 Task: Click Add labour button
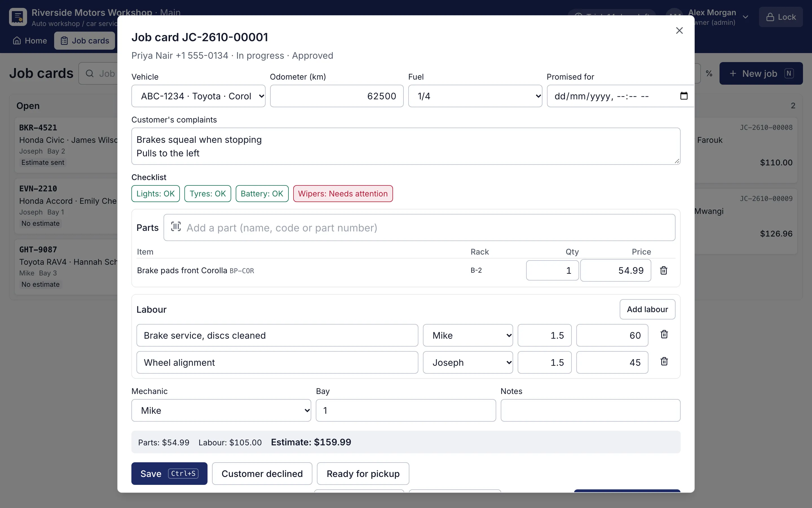647,309
